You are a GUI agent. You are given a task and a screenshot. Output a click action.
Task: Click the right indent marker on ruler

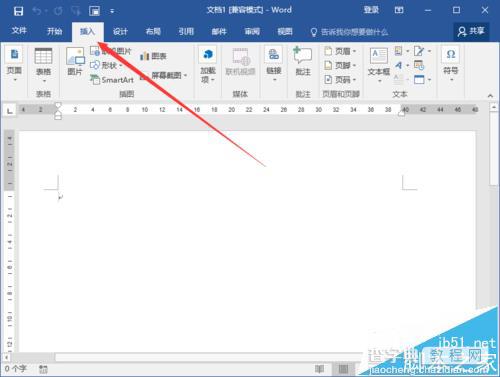click(401, 113)
